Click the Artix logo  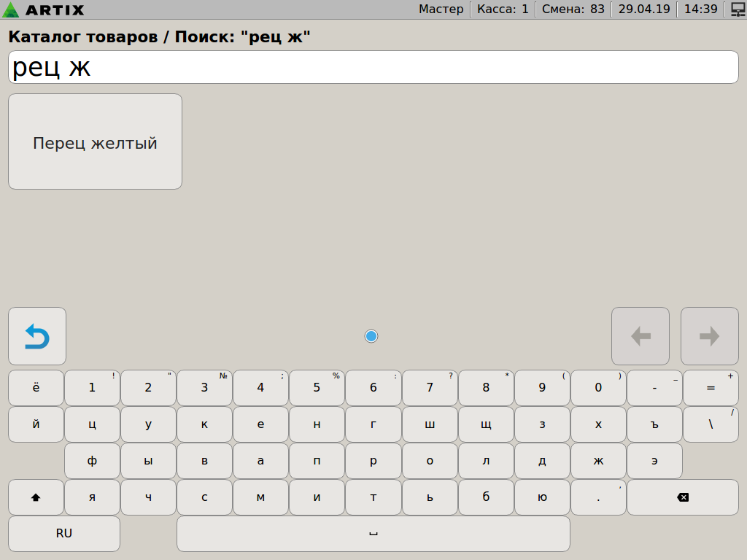tap(44, 9)
